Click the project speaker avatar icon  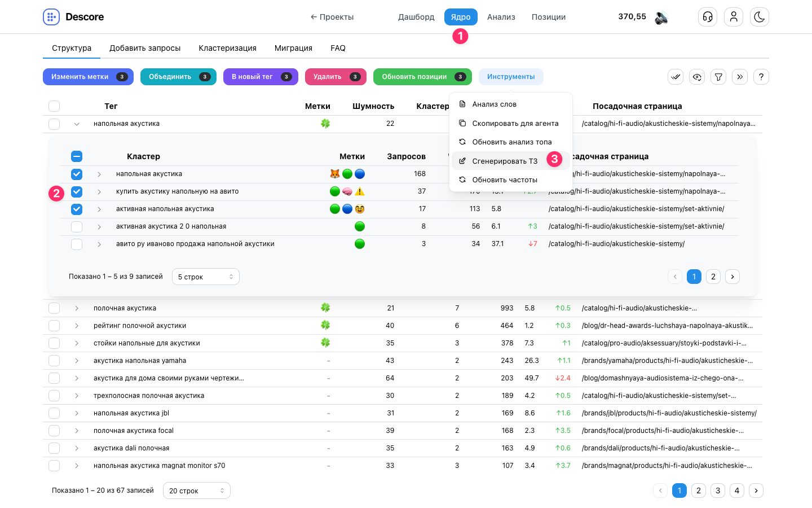tap(661, 17)
